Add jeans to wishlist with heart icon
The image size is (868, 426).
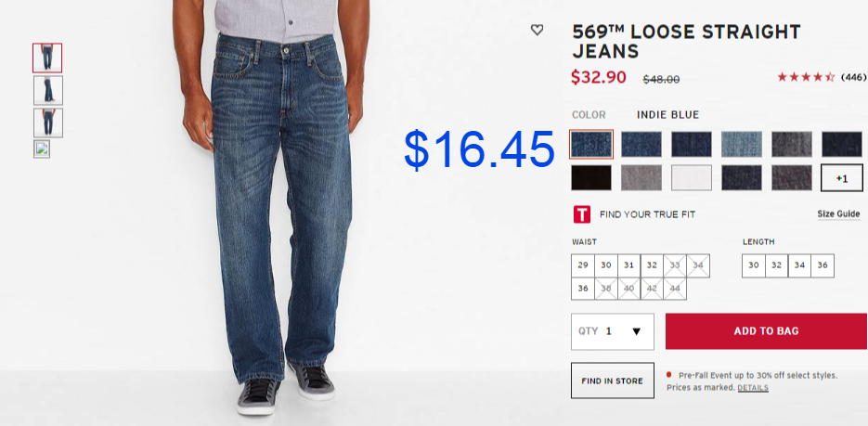pos(537,31)
